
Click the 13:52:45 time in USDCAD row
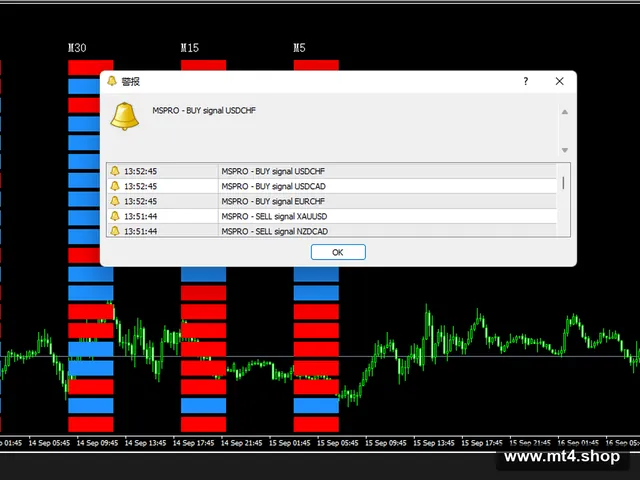[140, 187]
